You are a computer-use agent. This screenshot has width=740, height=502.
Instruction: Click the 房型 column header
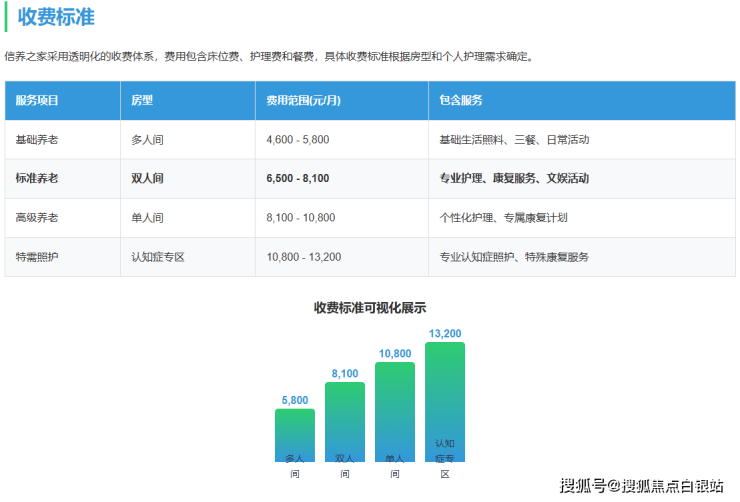coord(142,101)
